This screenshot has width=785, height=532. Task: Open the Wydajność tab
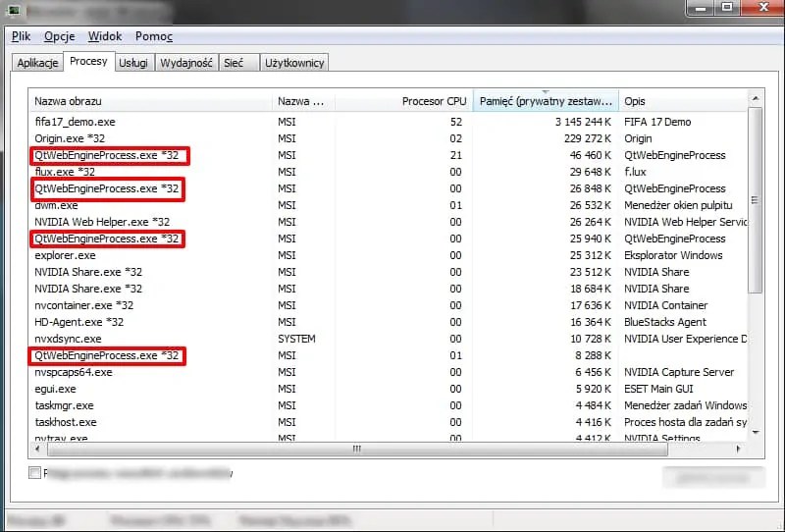tap(186, 63)
